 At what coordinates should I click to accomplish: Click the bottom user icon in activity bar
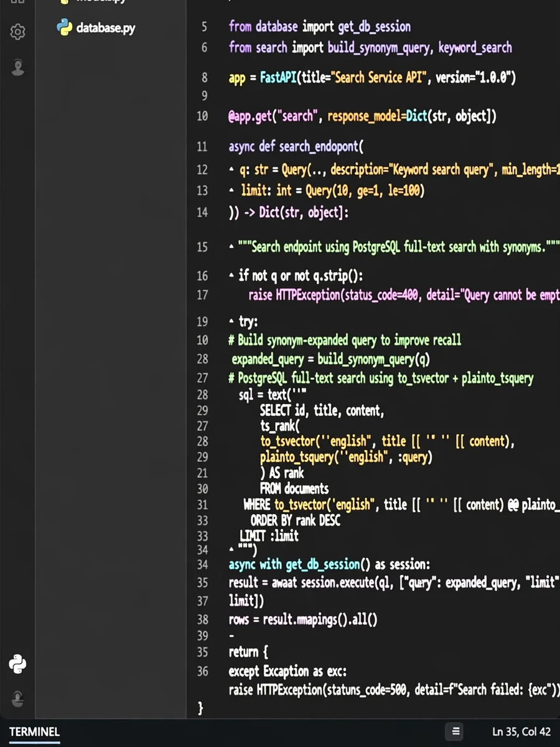click(17, 699)
